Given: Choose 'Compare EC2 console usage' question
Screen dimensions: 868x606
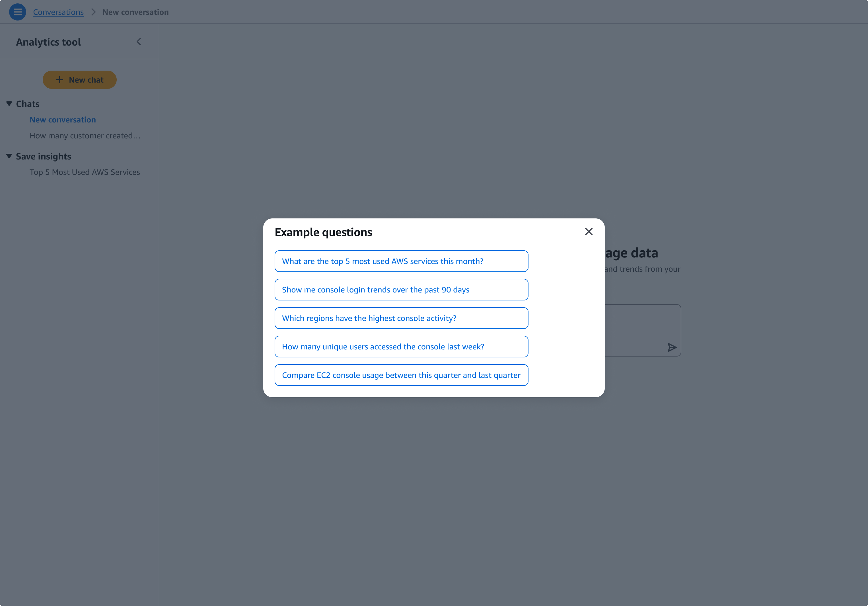Looking at the screenshot, I should (401, 375).
